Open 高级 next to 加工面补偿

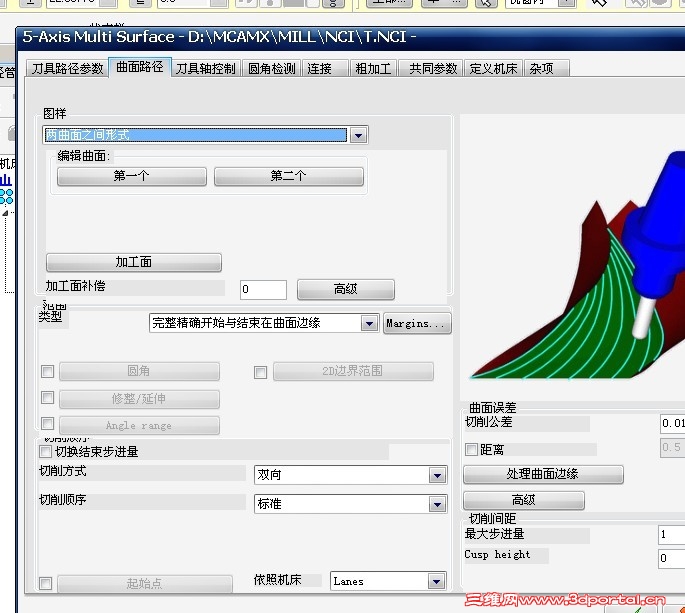346,289
